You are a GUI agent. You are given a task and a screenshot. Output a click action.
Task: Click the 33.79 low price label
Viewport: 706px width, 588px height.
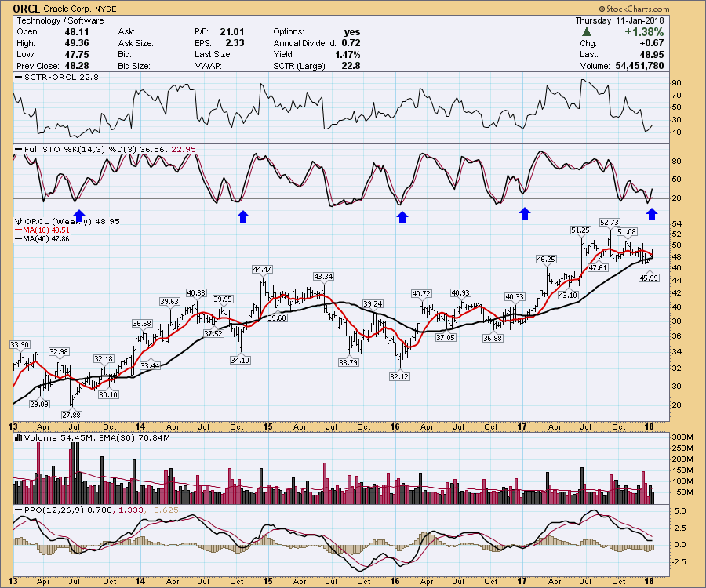[x=348, y=362]
